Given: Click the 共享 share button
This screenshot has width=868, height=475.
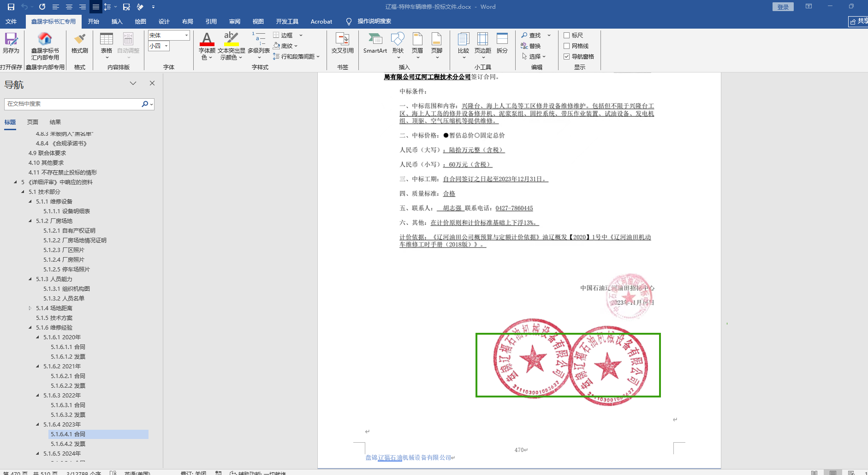Looking at the screenshot, I should [858, 21].
